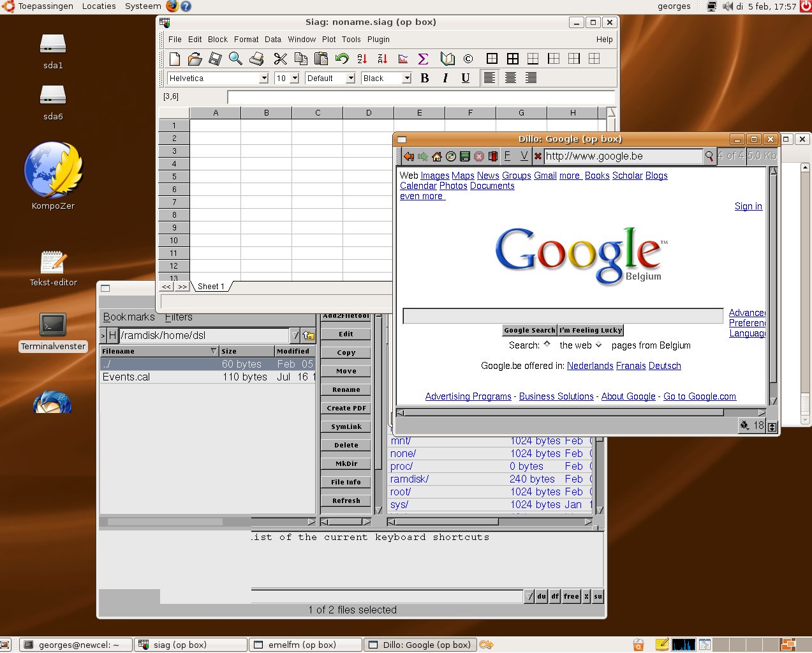Screen dimensions: 812x653
Task: Click the Open file folder icon in Siag
Action: (195, 59)
